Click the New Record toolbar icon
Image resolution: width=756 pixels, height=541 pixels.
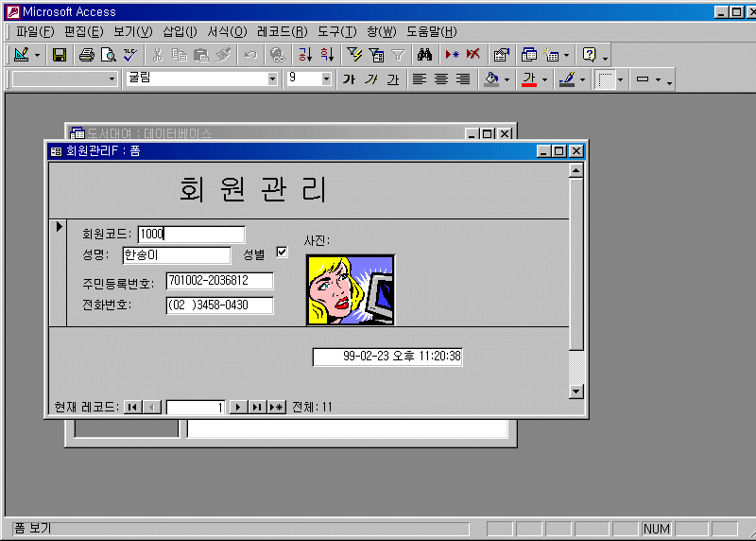pyautogui.click(x=453, y=55)
